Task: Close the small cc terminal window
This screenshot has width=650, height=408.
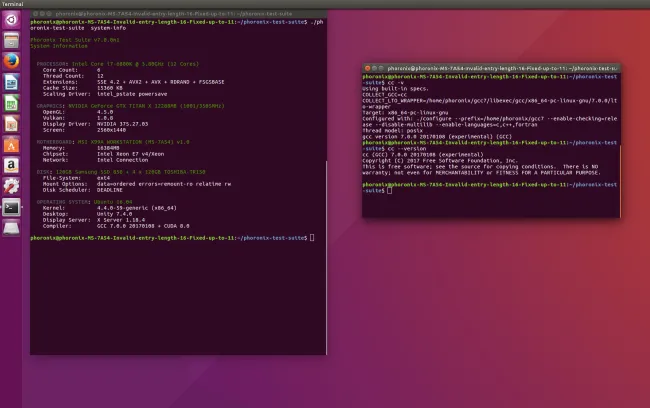Action: (367, 68)
